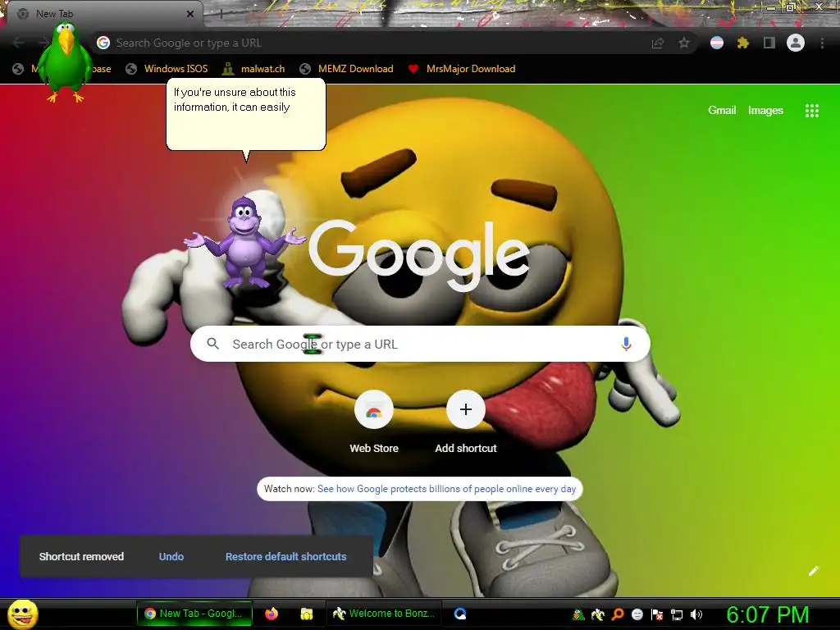This screenshot has height=630, width=840.
Task: Open the striped flag extension icon
Action: pyautogui.click(x=717, y=43)
